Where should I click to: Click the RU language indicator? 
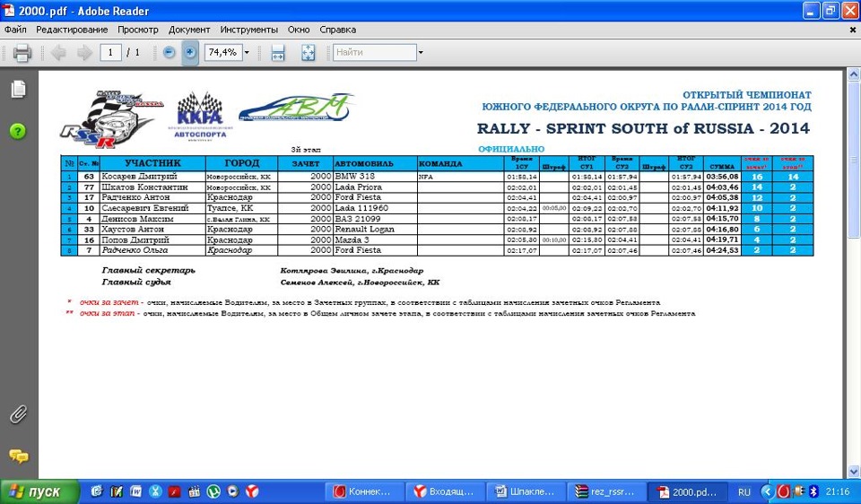(x=744, y=492)
